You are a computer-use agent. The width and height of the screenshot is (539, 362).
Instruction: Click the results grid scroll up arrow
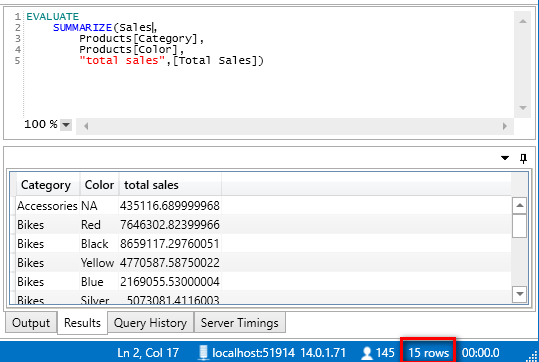(519, 206)
